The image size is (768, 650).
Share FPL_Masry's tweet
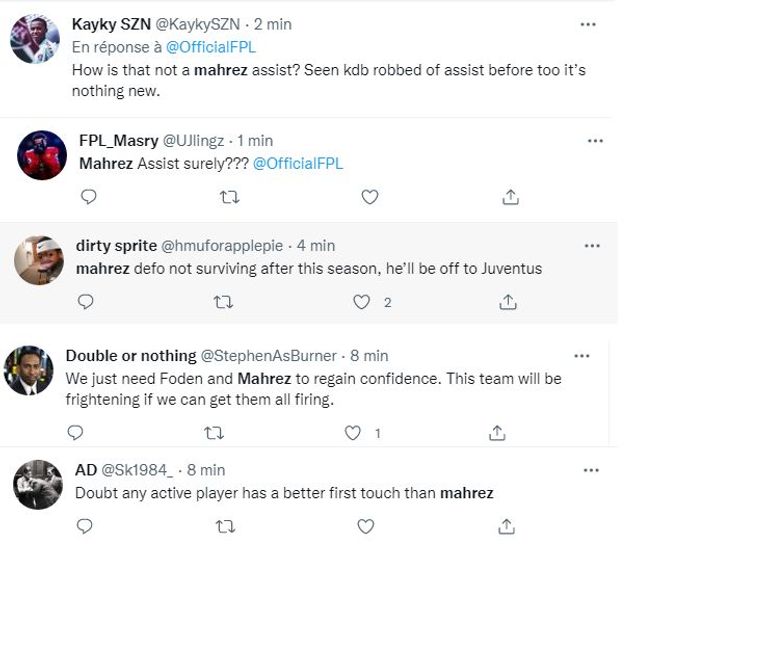[x=510, y=197]
